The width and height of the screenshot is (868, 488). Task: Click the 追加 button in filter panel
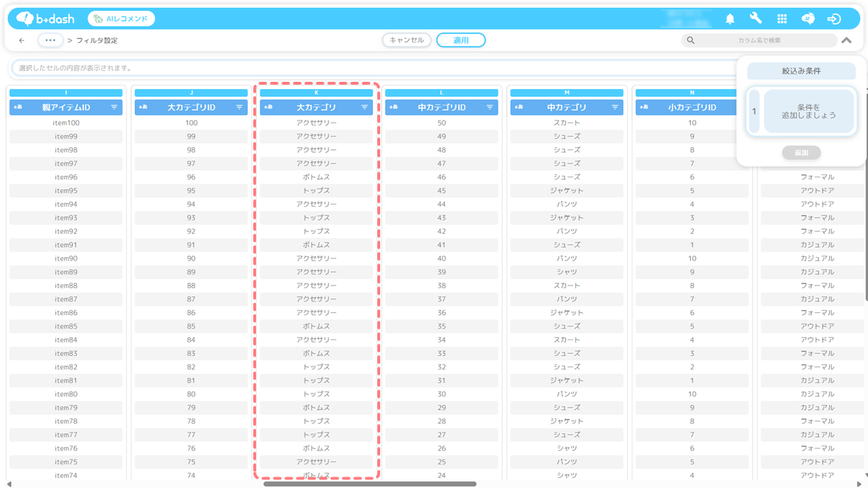point(801,153)
